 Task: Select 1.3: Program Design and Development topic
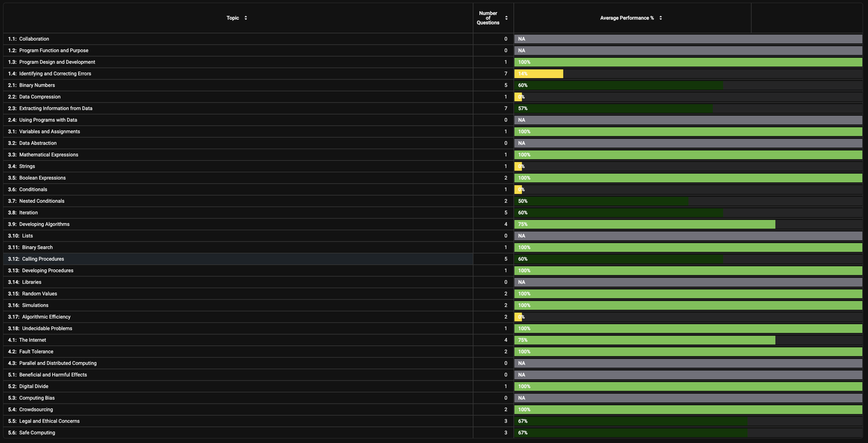[52, 62]
